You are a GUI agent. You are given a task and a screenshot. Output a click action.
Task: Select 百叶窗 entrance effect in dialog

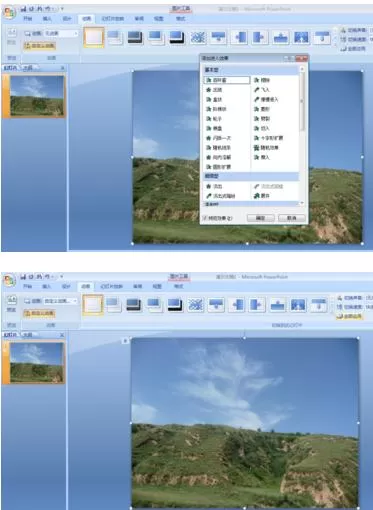227,80
